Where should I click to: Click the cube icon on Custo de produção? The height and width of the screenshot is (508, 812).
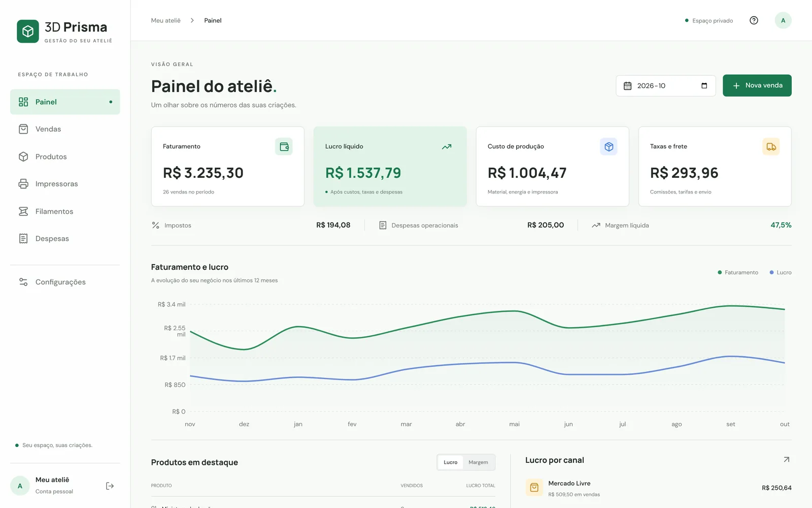tap(609, 147)
